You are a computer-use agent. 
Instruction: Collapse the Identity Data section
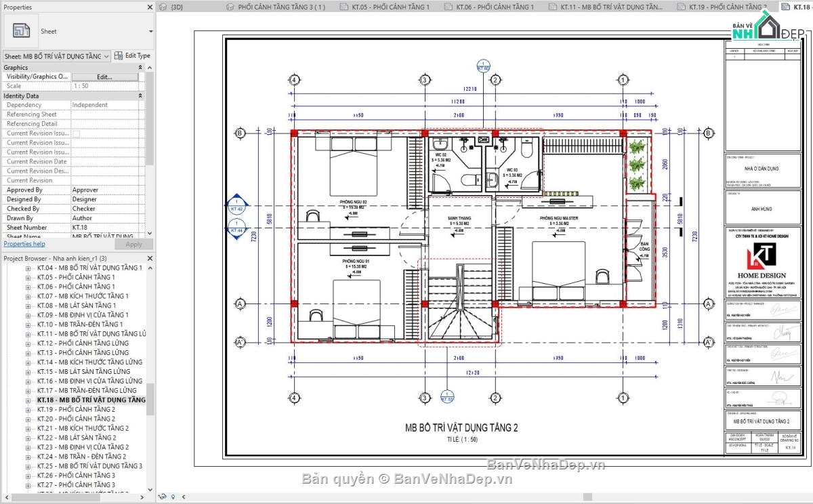tap(140, 96)
